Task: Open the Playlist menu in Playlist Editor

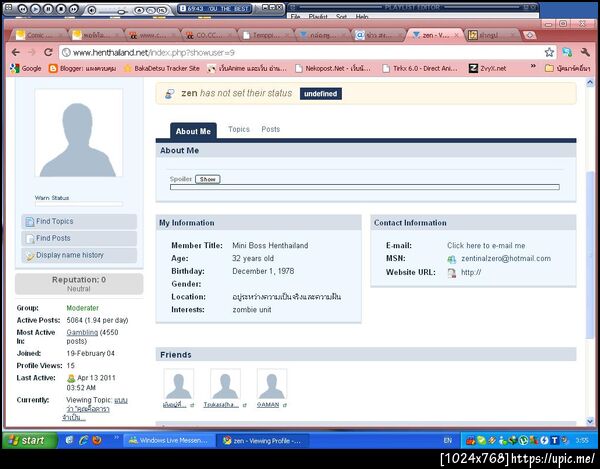Action: point(318,16)
